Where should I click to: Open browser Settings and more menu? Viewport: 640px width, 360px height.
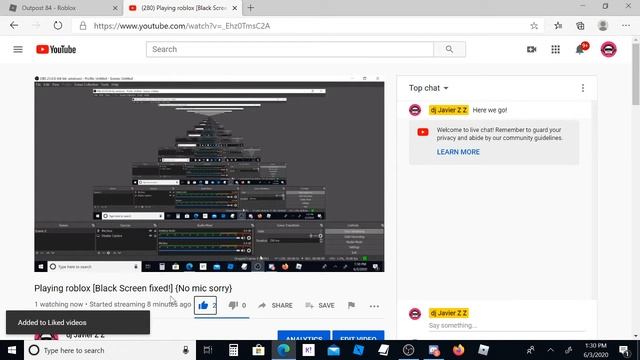coord(626,26)
